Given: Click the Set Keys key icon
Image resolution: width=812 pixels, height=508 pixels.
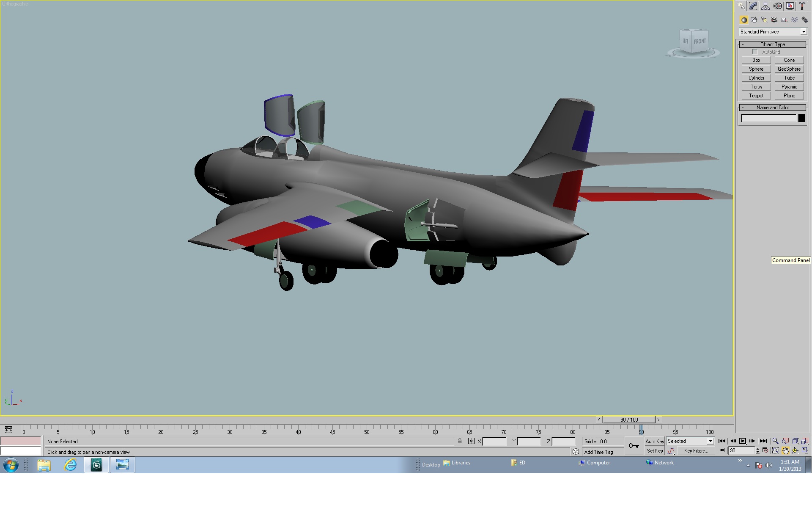Looking at the screenshot, I should pyautogui.click(x=634, y=446).
